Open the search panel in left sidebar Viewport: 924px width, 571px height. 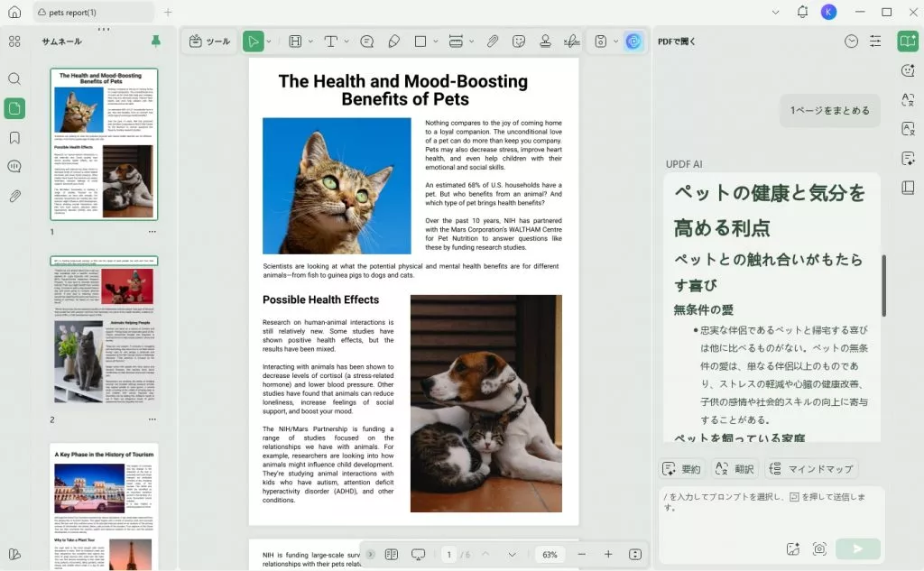pyautogui.click(x=14, y=79)
